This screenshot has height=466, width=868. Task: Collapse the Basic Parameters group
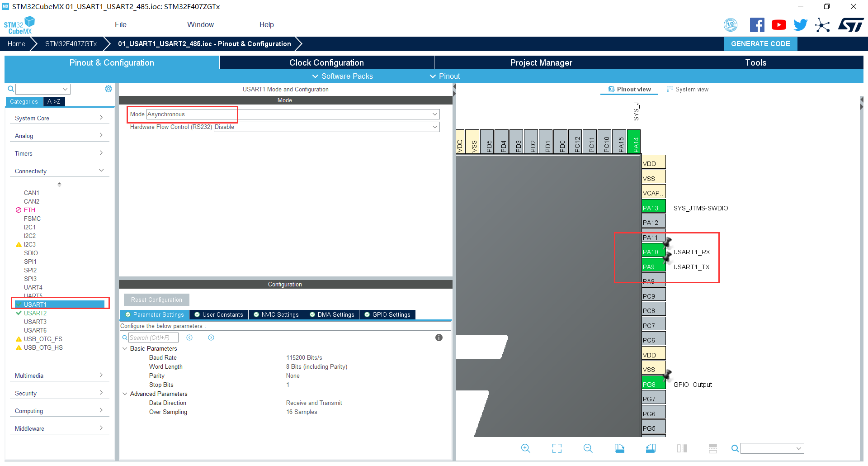tap(125, 348)
